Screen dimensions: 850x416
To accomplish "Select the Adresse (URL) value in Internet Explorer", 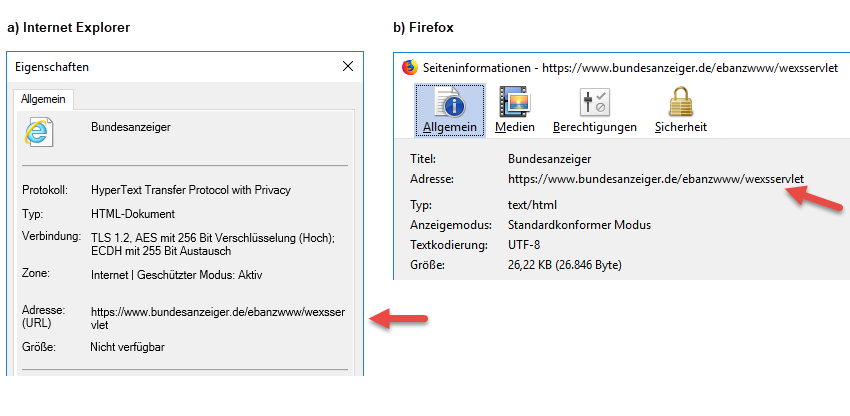I will (x=218, y=318).
